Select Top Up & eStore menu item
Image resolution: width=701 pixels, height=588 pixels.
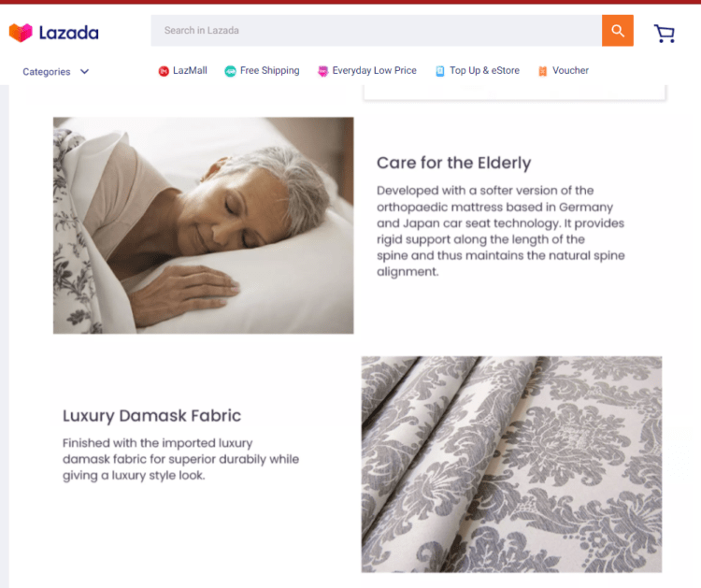coord(484,71)
